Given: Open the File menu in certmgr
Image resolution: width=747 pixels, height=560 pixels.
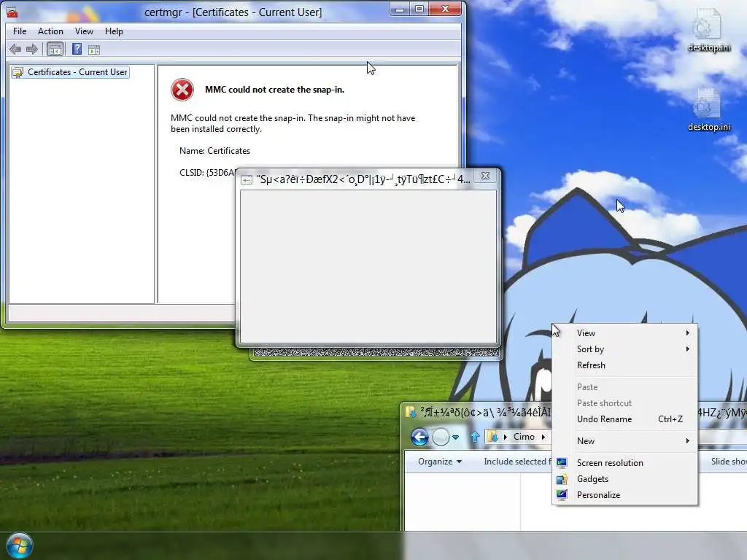Looking at the screenshot, I should coord(20,31).
